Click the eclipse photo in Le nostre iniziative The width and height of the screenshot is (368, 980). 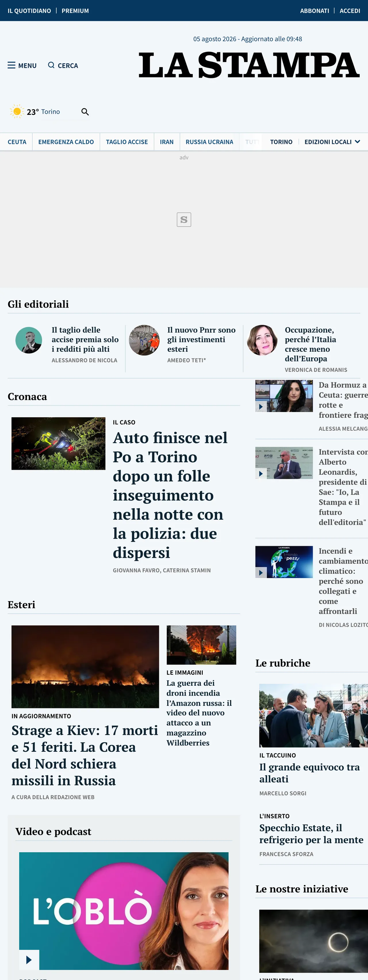tap(314, 941)
